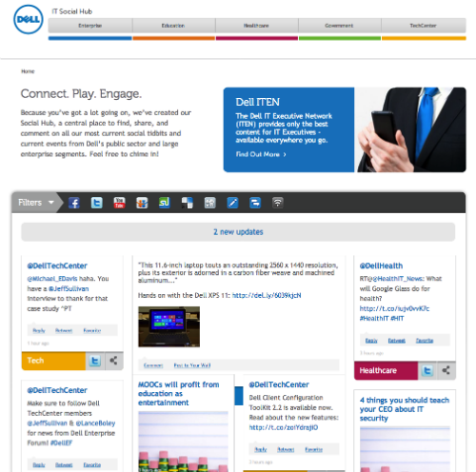Image resolution: width=476 pixels, height=472 pixels.
Task: Open 4 things you should teach your CEO article
Action: 405,409
